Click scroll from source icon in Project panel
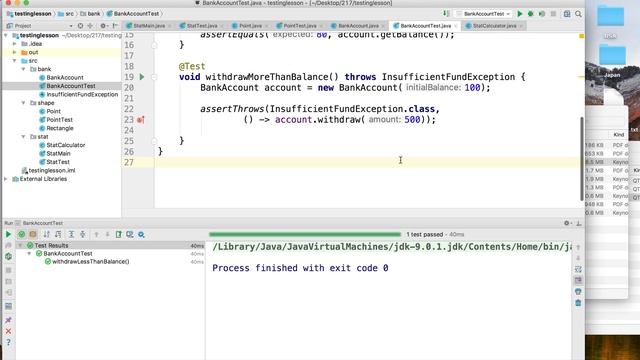Image resolution: width=640 pixels, height=360 pixels. [x=80, y=26]
